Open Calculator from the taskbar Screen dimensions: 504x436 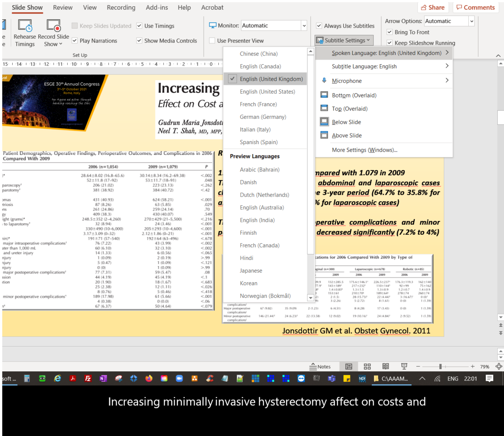click(27, 378)
